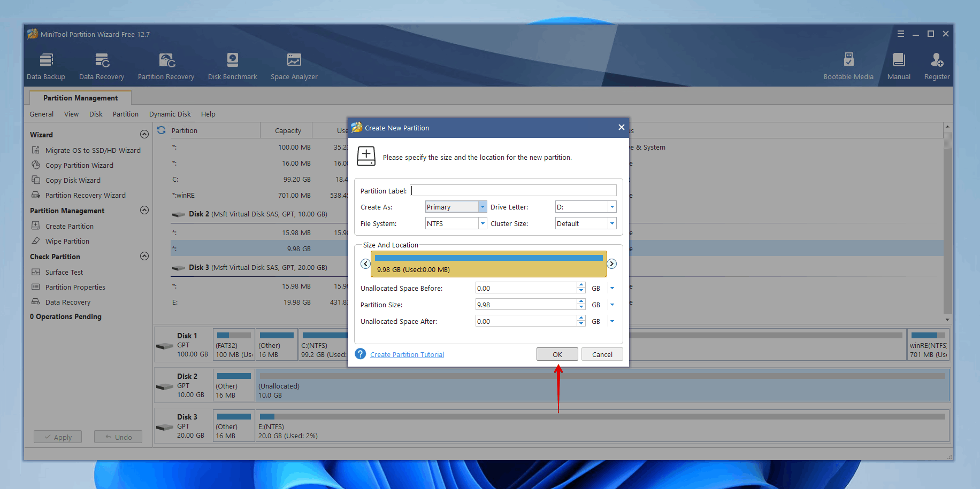
Task: Click the Unallocated Space Before stepper
Action: tap(581, 288)
